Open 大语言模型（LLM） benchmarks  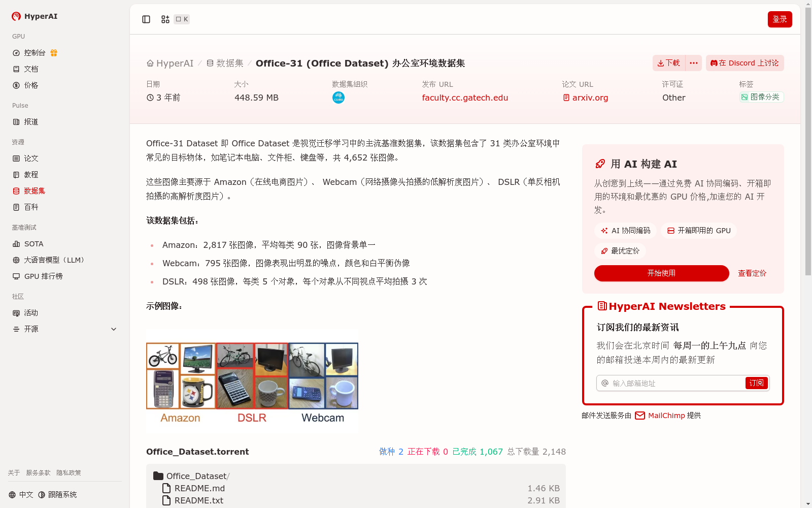(x=54, y=260)
